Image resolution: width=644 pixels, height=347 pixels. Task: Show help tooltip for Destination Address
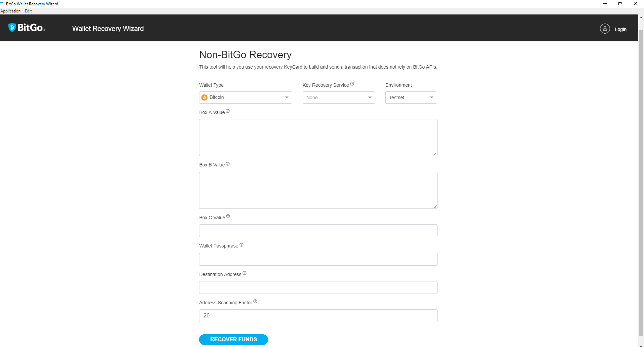pyautogui.click(x=244, y=273)
